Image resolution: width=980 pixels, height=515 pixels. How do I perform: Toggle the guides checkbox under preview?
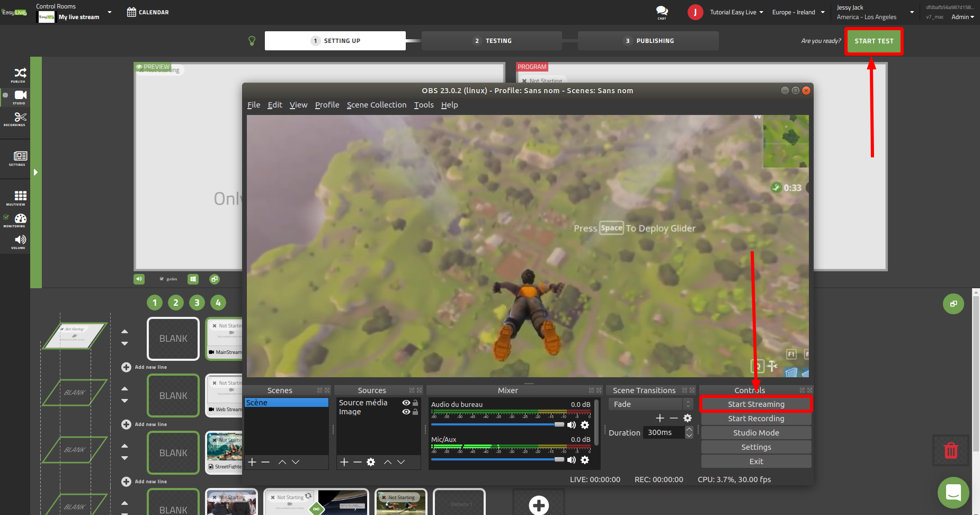pyautogui.click(x=162, y=279)
